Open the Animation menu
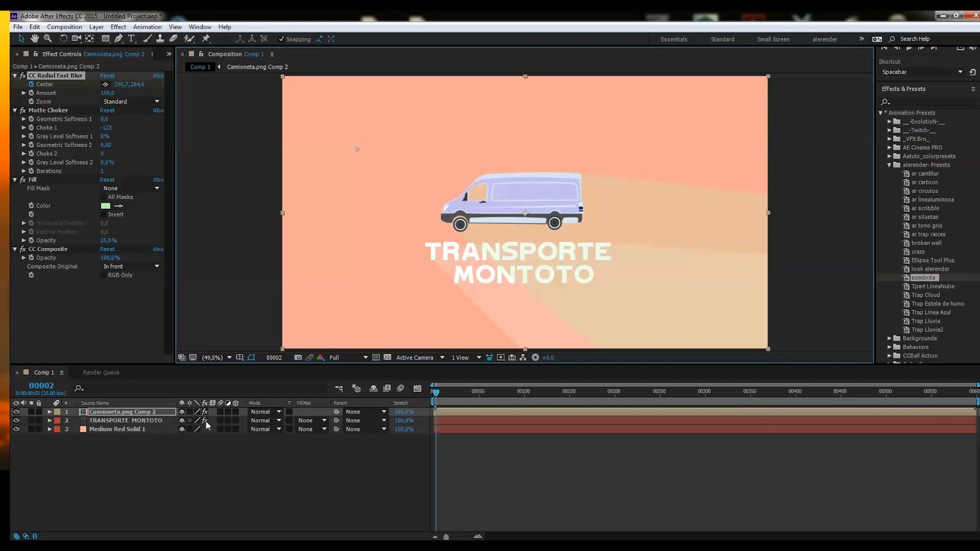 (148, 27)
